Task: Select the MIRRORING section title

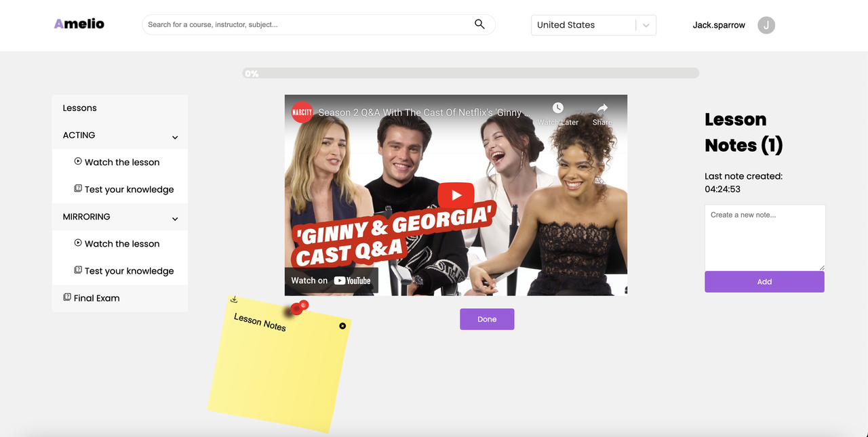Action: tap(86, 216)
